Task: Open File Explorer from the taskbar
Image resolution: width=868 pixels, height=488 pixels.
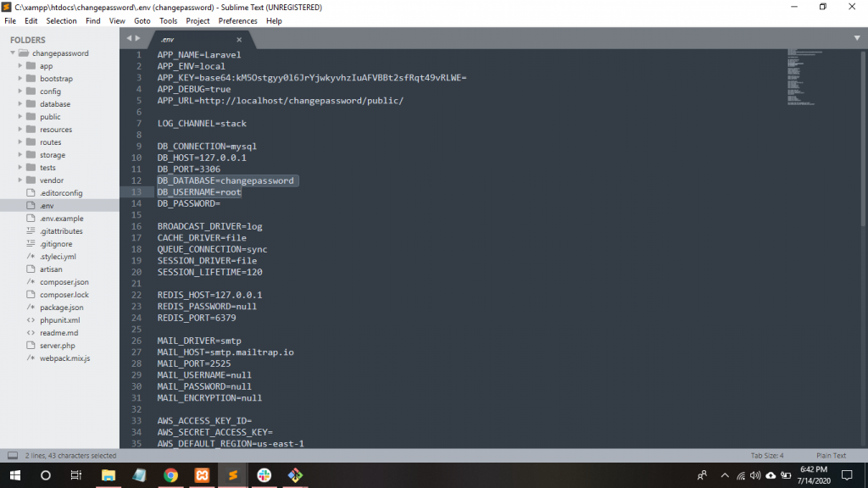Action: (x=108, y=475)
